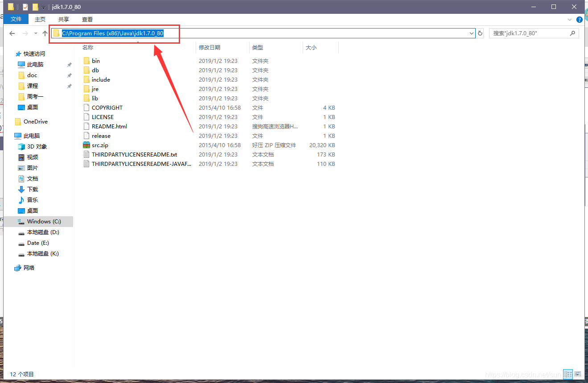Click 好压 ZIP 压缩文件 type cell
The width and height of the screenshot is (588, 383).
click(x=274, y=145)
